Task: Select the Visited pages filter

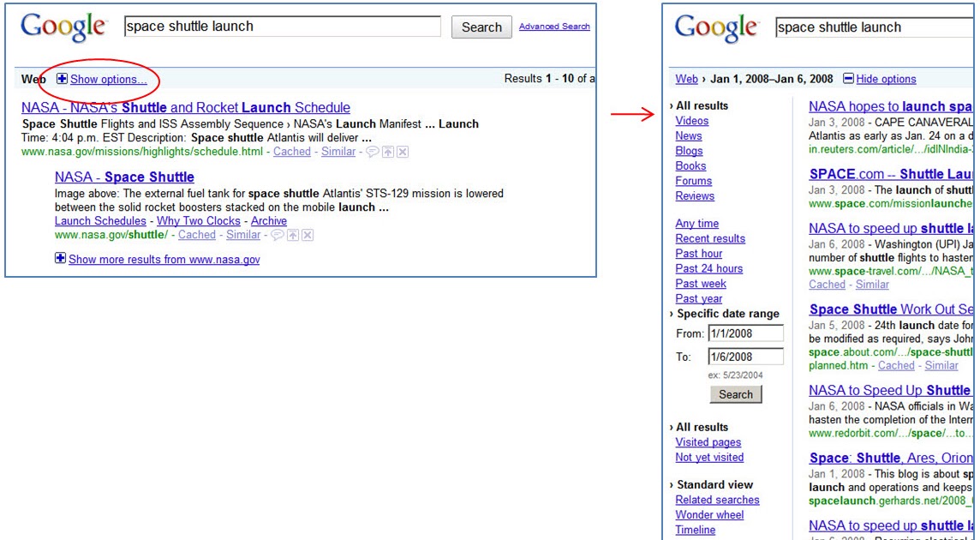Action: [x=708, y=442]
